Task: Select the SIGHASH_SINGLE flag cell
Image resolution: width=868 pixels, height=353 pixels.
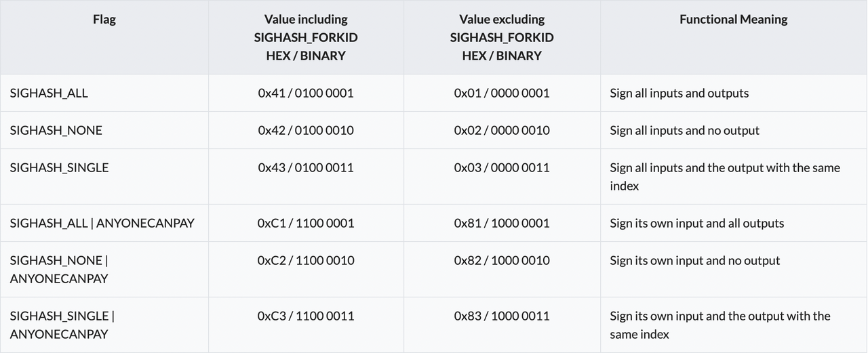Action: [59, 167]
